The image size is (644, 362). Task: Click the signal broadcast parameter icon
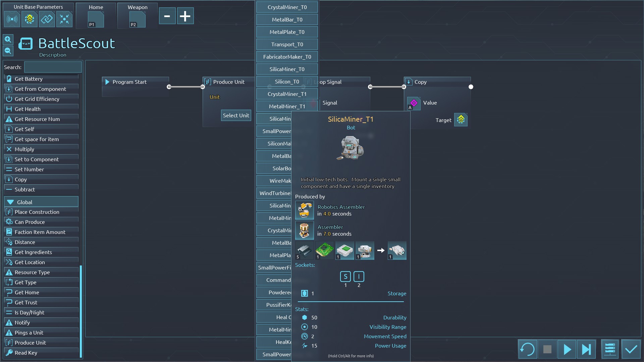point(12,19)
